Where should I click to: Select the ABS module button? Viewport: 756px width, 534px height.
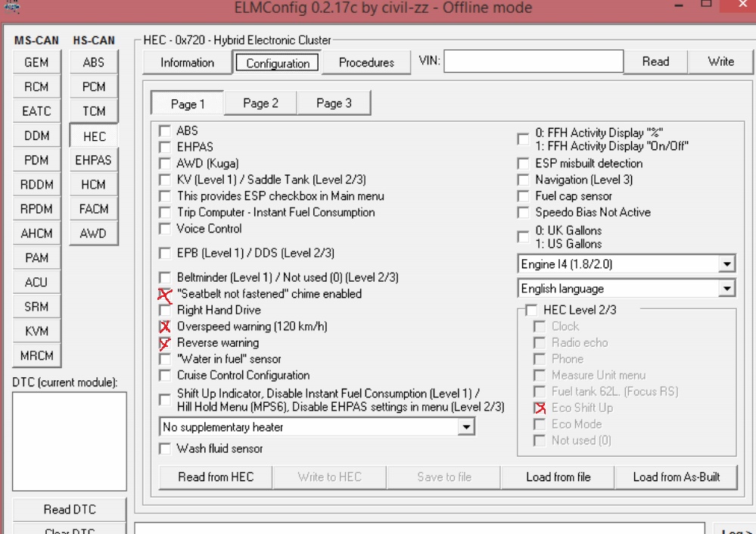[x=94, y=64]
